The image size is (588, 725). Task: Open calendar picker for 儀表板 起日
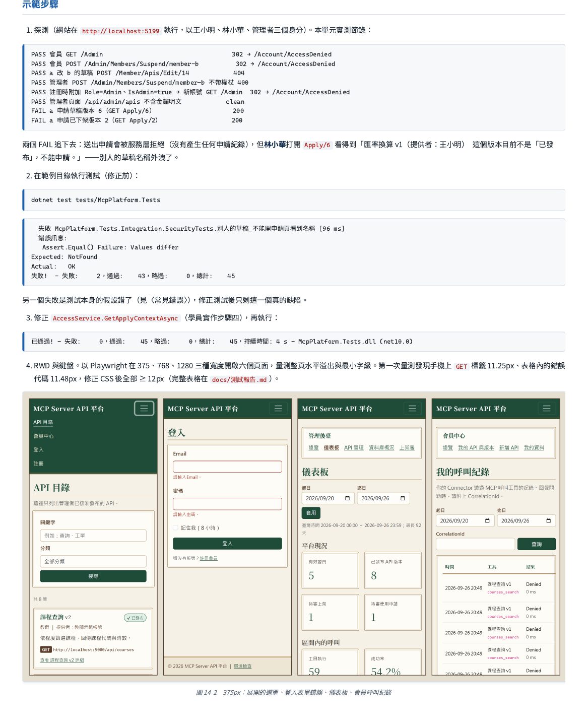[347, 498]
